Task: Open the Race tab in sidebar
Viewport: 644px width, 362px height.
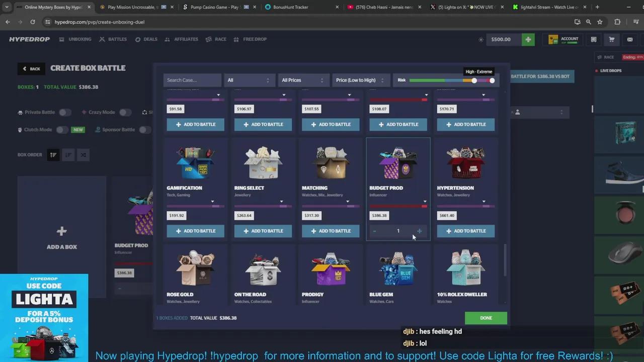Action: pyautogui.click(x=605, y=57)
